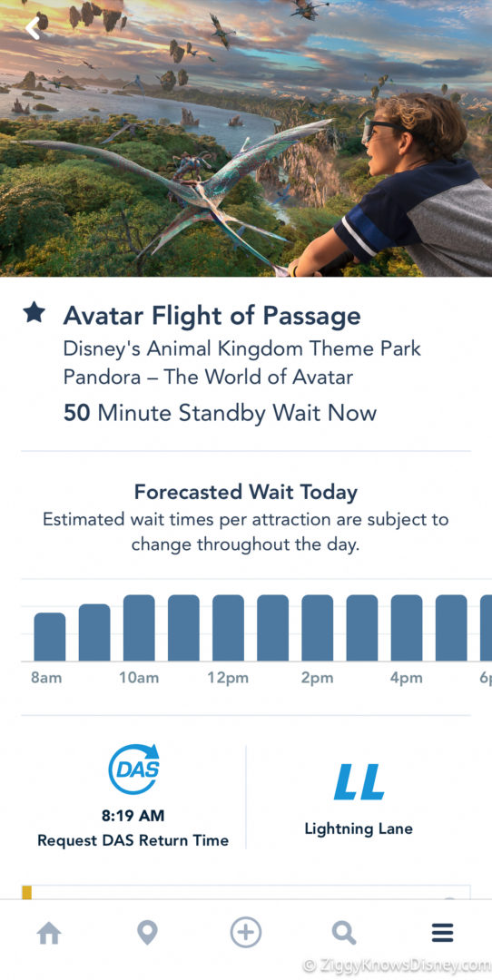Tap the DAS circular icon
Image resolution: width=492 pixels, height=980 pixels.
(x=133, y=769)
